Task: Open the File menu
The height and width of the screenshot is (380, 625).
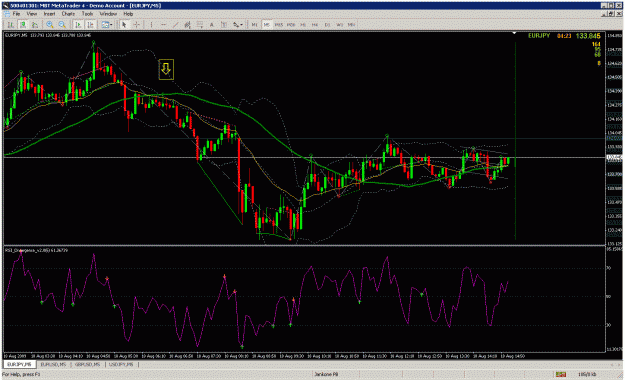Action: 16,14
